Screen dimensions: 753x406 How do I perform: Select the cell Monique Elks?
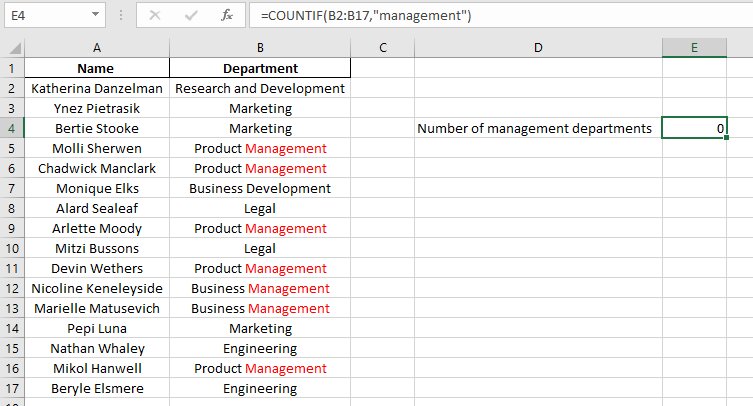click(x=97, y=188)
